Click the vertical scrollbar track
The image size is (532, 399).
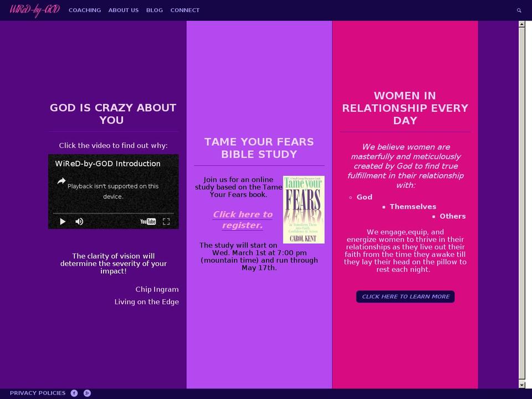pyautogui.click(x=522, y=203)
